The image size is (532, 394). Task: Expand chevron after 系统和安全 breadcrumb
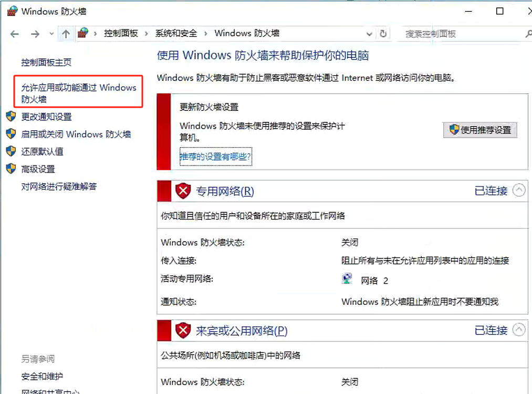pyautogui.click(x=206, y=34)
